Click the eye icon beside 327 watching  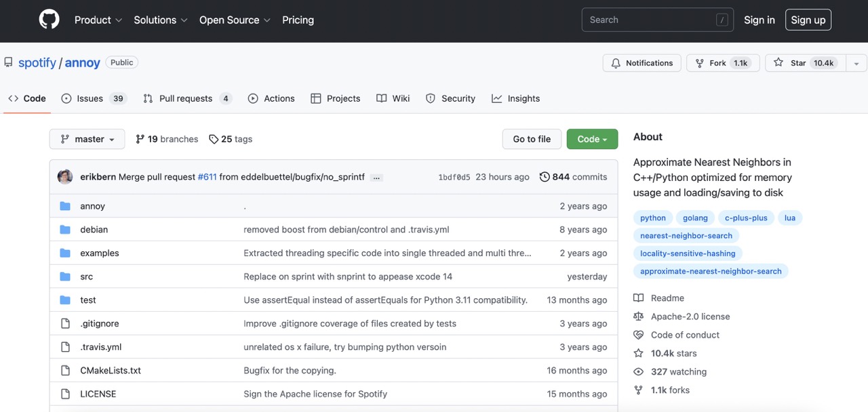coord(638,371)
